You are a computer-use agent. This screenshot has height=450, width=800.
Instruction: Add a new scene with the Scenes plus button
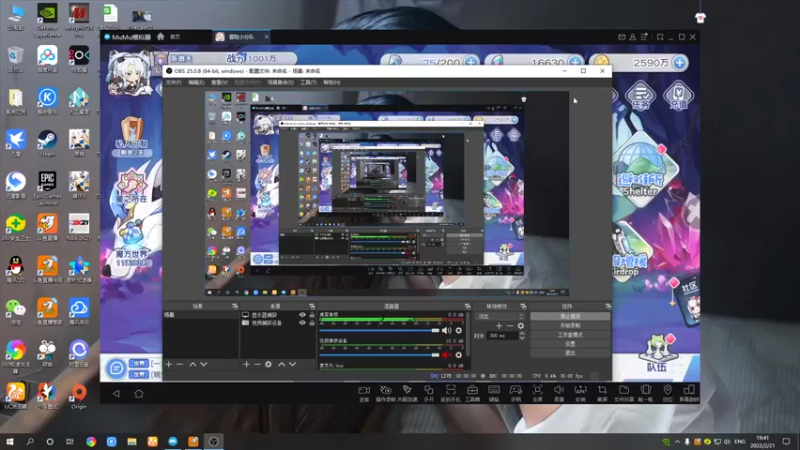coord(169,364)
